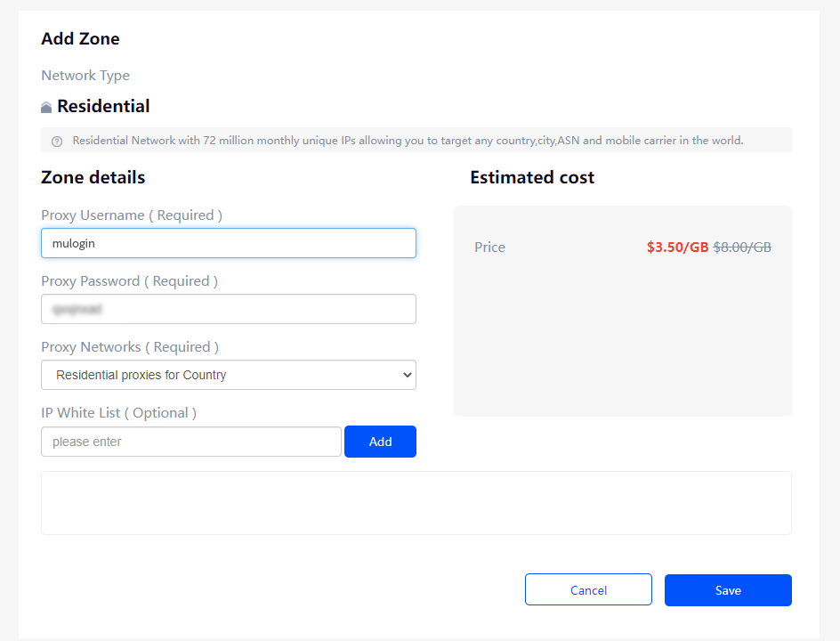Focus the Proxy Username field
The image size is (840, 641).
click(229, 243)
